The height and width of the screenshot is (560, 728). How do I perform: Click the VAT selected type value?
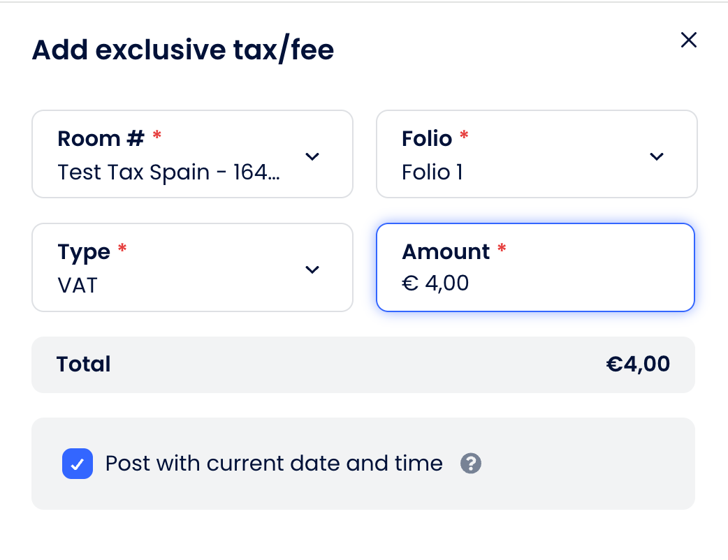78,285
